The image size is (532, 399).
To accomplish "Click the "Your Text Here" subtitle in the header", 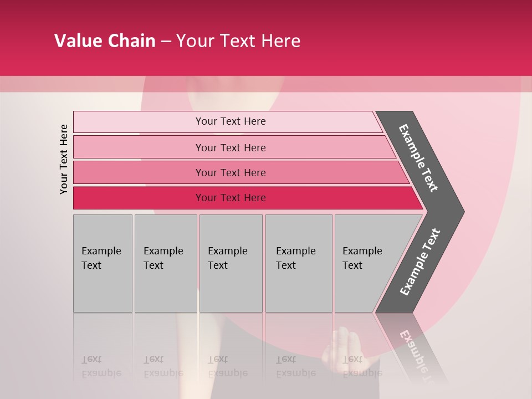I will point(238,41).
